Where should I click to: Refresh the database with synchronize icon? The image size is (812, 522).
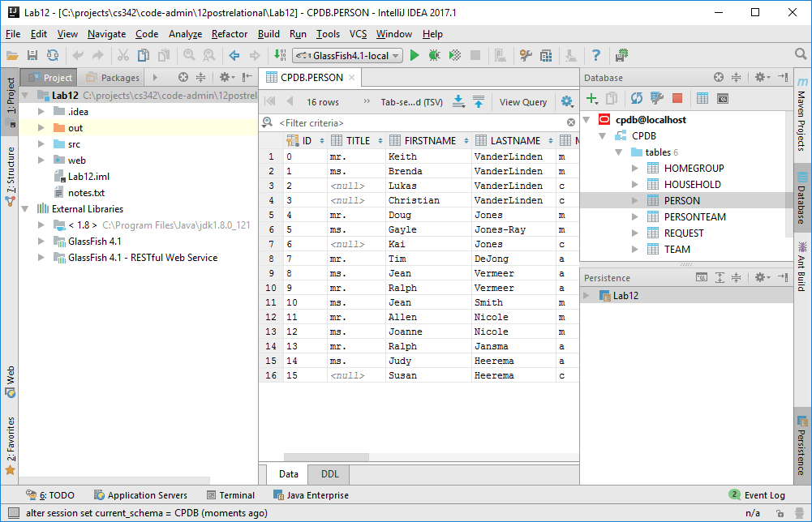pos(637,98)
